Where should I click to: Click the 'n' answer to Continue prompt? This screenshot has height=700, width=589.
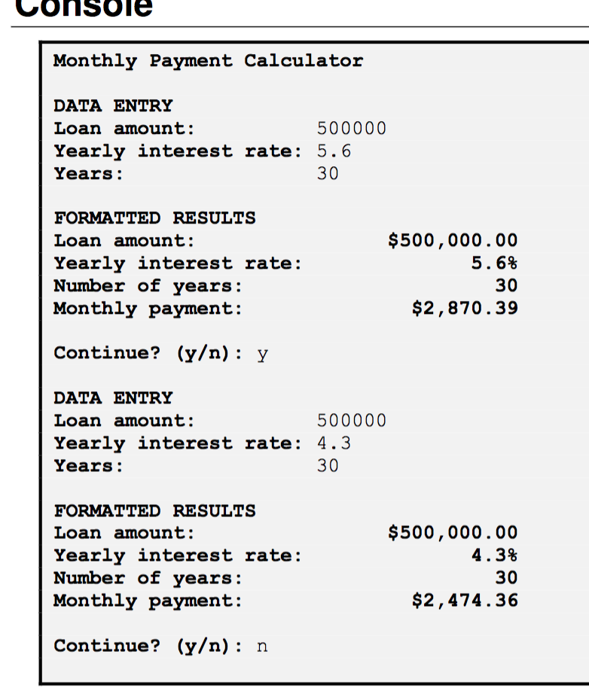click(x=262, y=646)
